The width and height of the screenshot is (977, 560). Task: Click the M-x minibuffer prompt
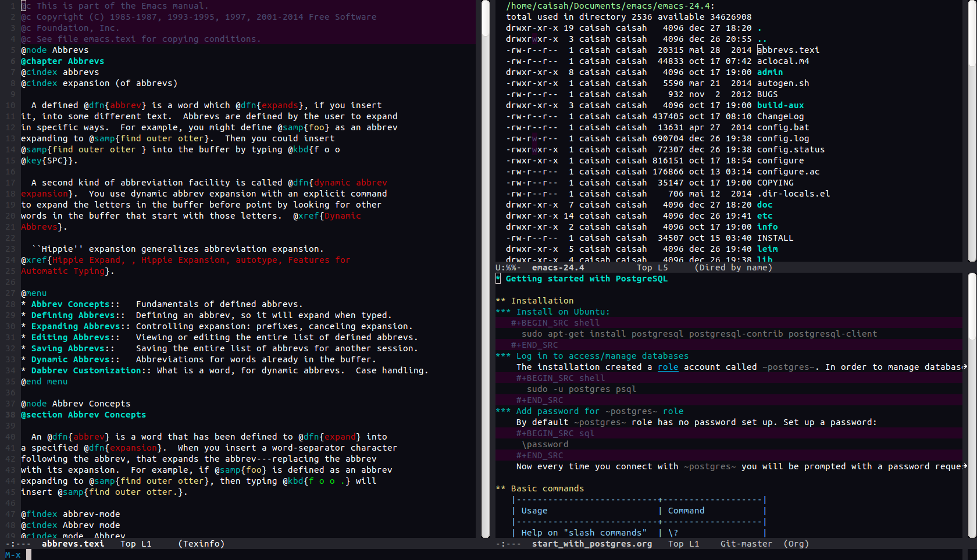click(x=13, y=555)
